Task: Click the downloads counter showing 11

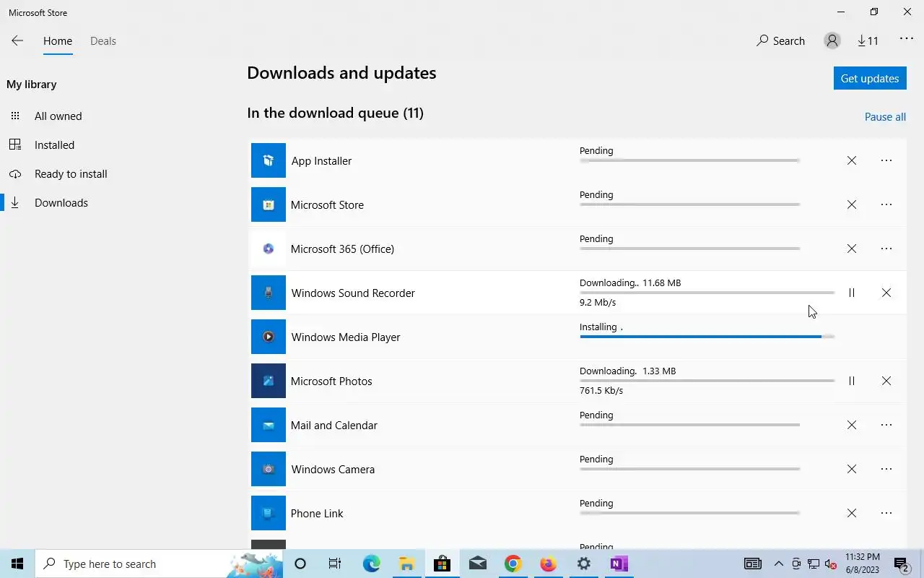Action: coord(868,41)
